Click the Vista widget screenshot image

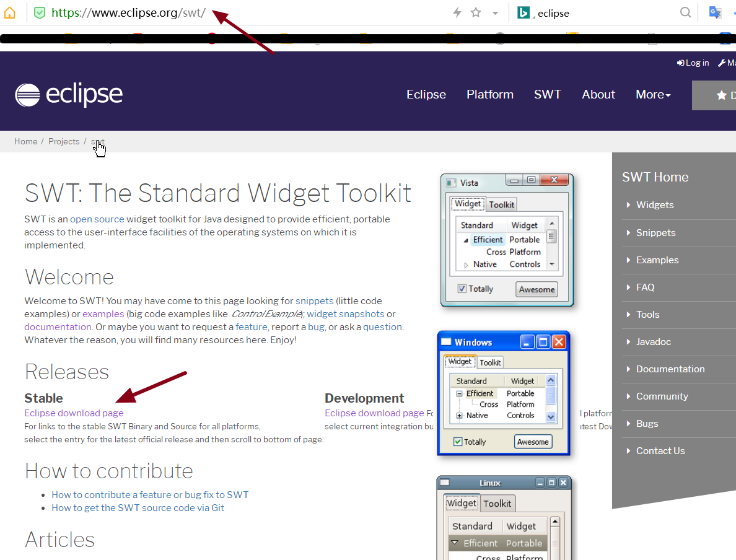507,240
